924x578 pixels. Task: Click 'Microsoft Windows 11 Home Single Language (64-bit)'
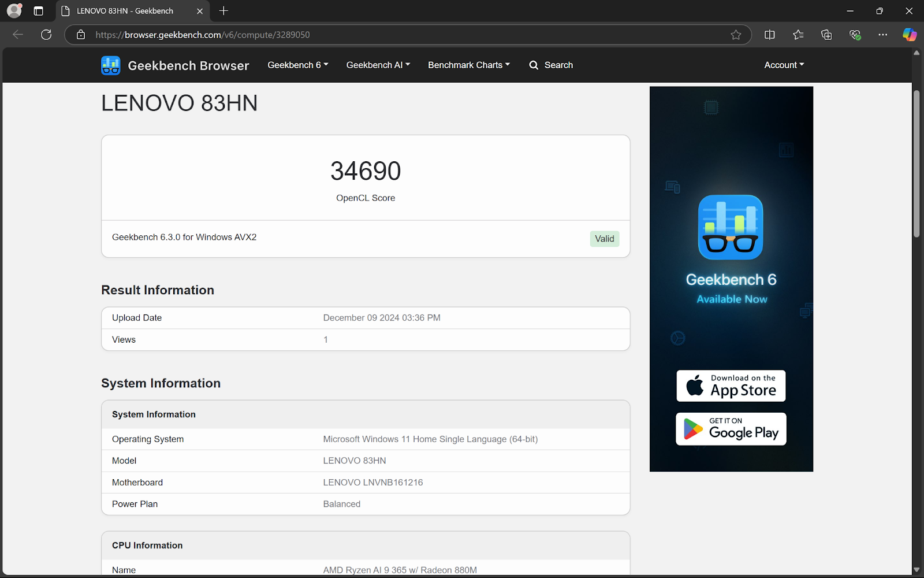pos(430,439)
